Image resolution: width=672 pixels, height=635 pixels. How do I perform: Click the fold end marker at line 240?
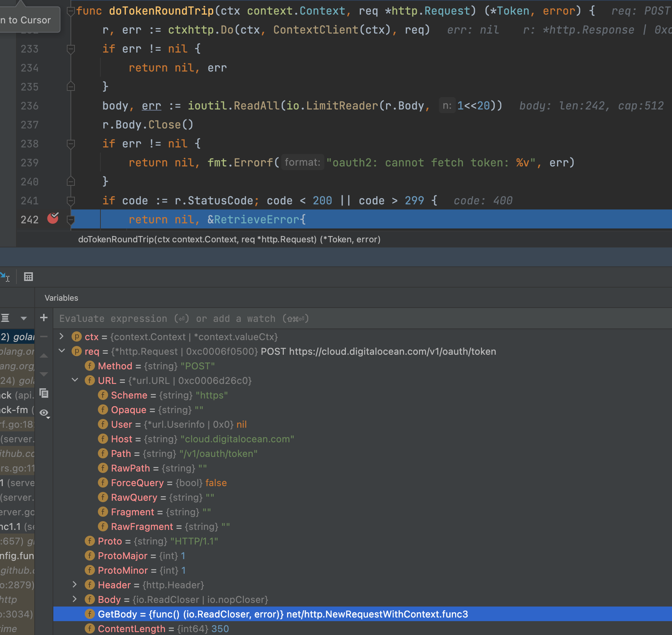(x=71, y=182)
